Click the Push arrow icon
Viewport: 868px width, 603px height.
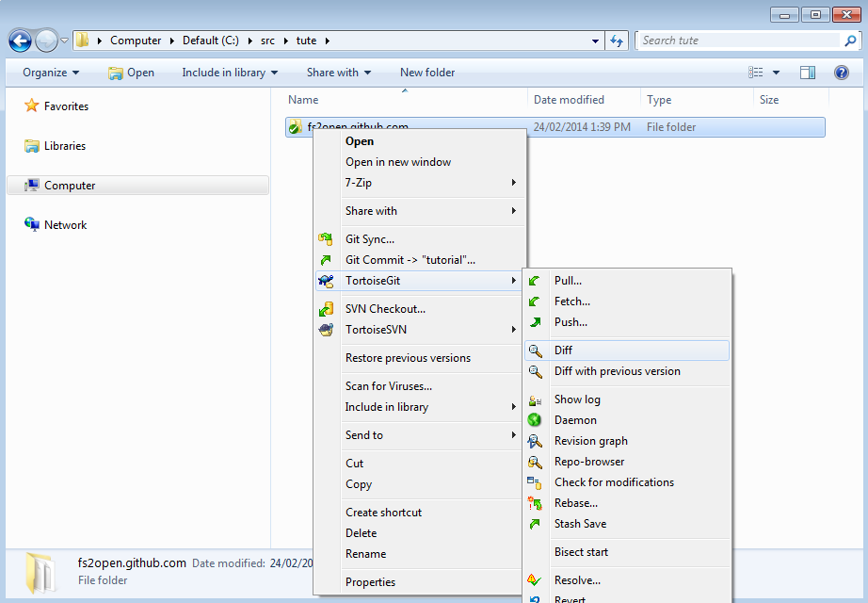(x=535, y=322)
